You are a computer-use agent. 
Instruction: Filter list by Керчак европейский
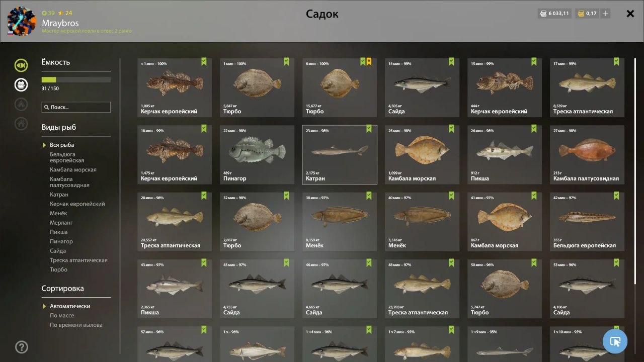[x=77, y=204]
